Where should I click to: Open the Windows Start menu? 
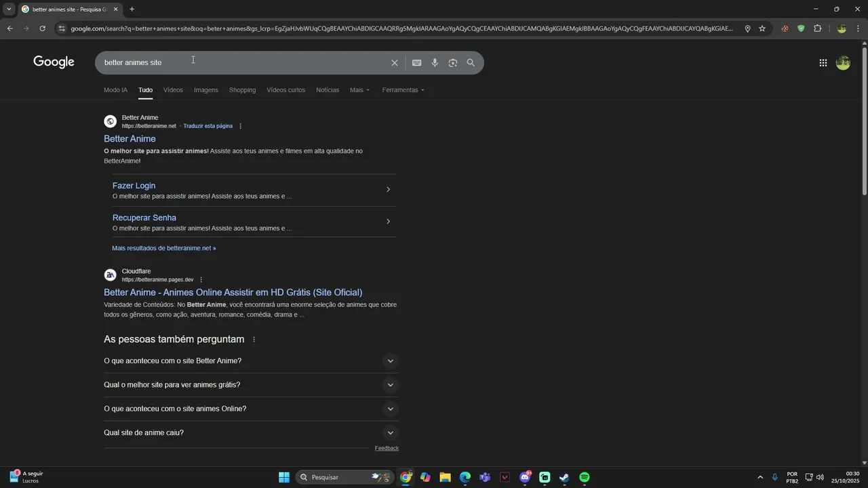point(284,477)
